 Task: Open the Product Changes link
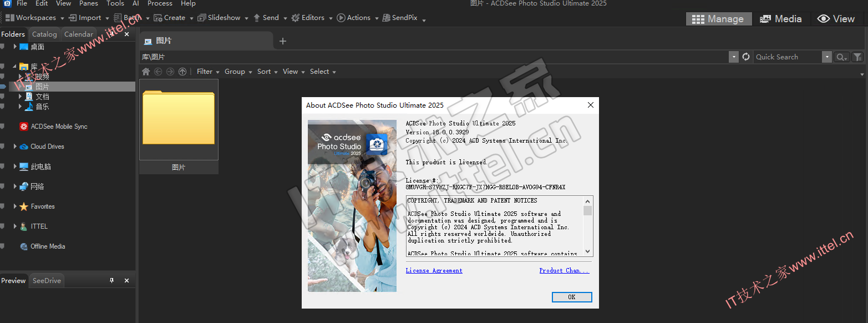[564, 271]
